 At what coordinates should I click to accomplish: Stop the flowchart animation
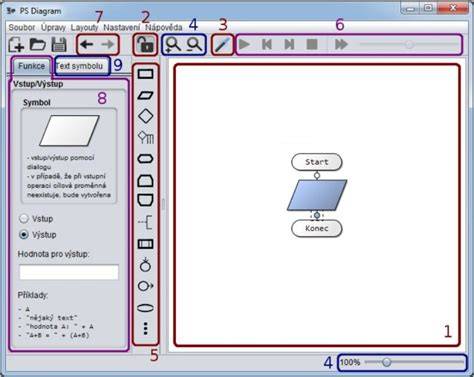[312, 44]
